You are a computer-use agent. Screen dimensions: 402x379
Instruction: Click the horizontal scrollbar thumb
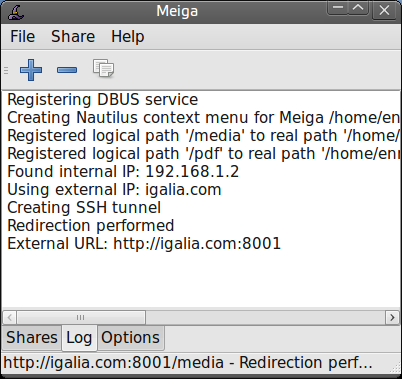click(81, 317)
